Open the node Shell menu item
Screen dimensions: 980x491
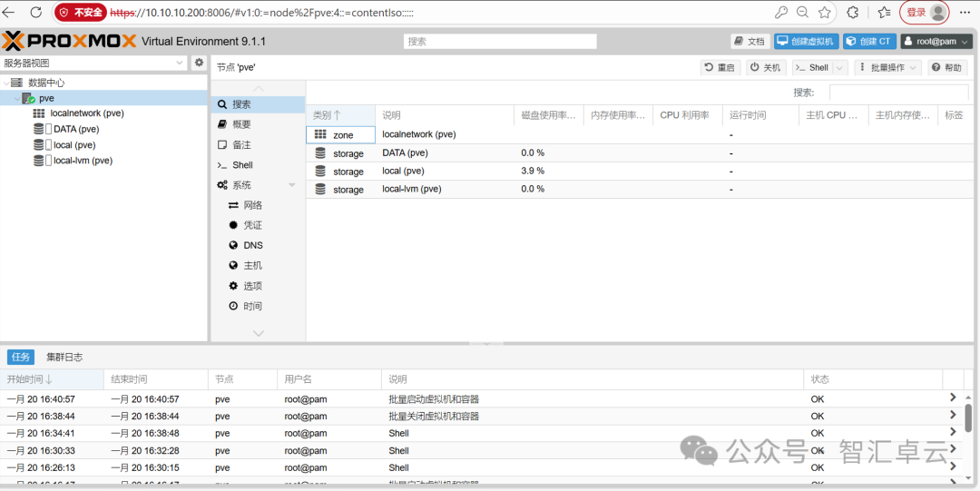click(242, 165)
